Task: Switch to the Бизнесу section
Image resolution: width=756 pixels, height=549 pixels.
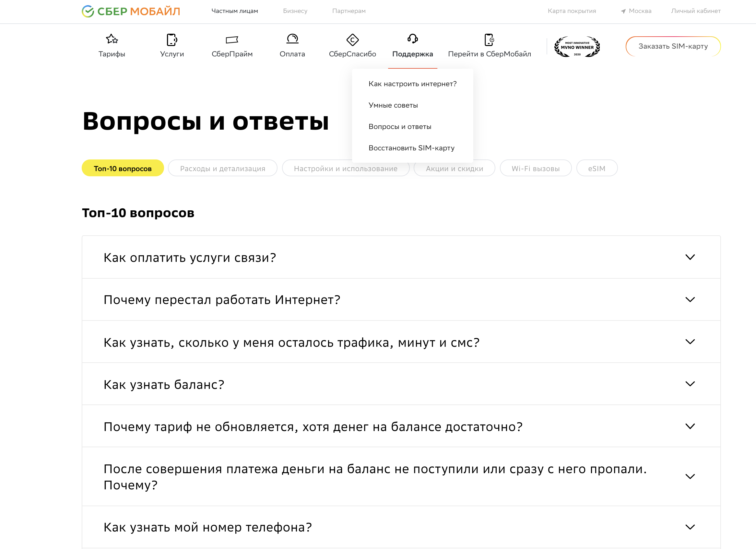Action: (295, 11)
